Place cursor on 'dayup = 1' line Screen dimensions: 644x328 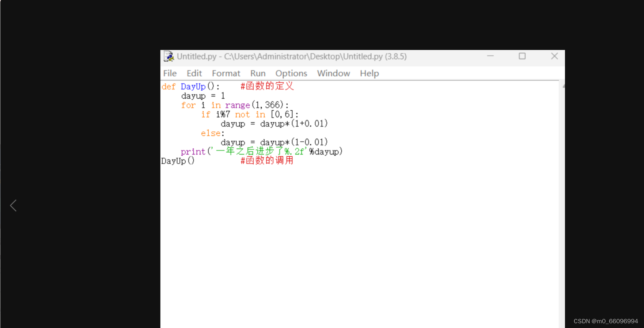(x=203, y=96)
